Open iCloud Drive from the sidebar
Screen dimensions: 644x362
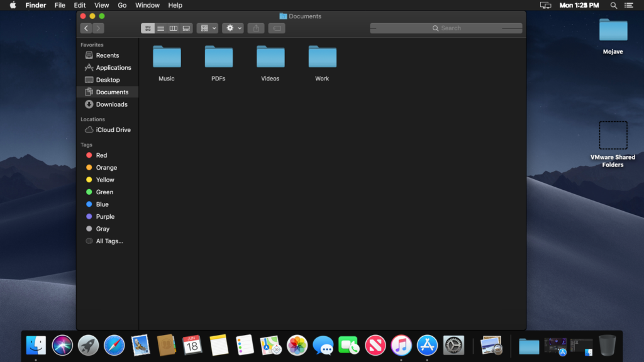pos(111,129)
